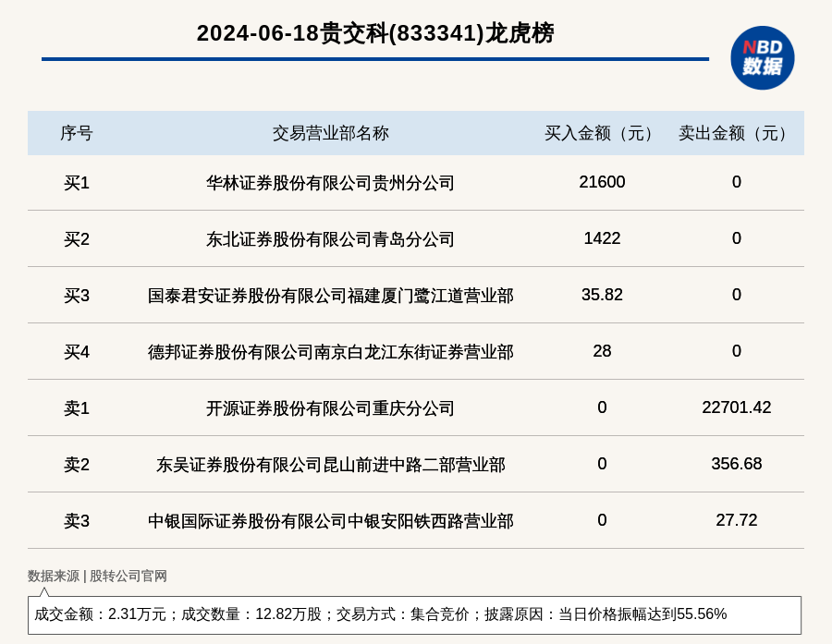Click the 数据来源 | 股转公司官网 source text
The image size is (832, 644).
click(97, 576)
